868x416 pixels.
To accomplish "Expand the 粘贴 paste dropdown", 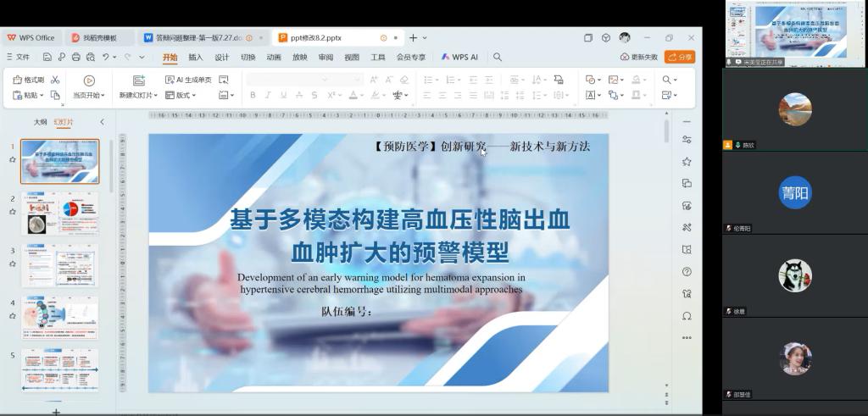I will (x=42, y=96).
